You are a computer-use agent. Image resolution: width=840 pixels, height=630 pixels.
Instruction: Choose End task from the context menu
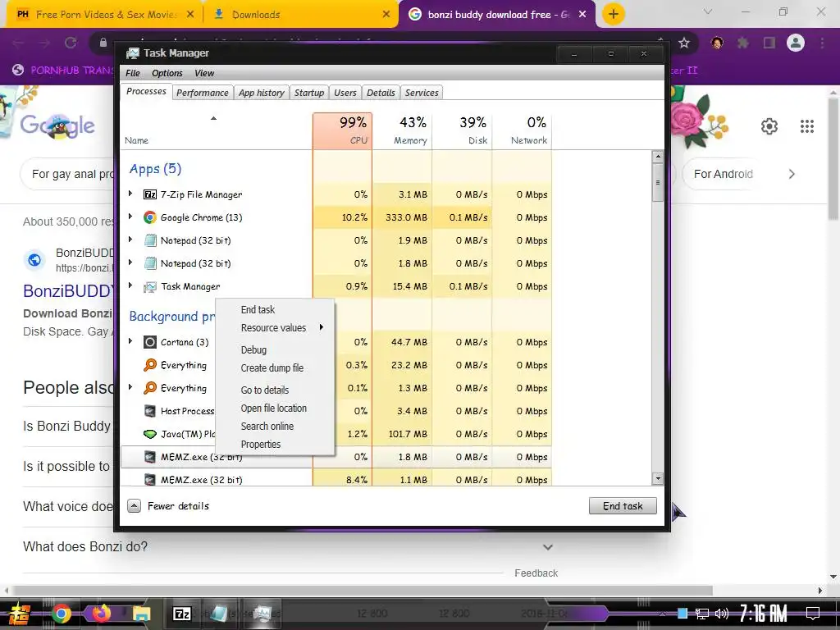276,309
